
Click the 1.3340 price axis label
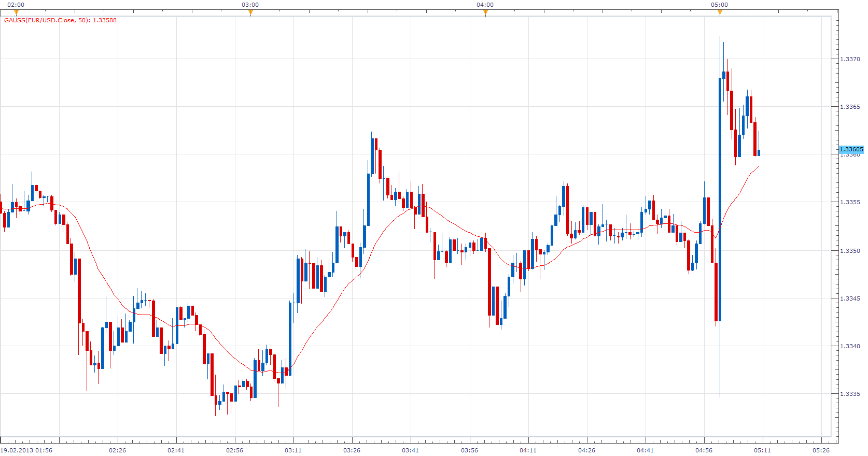pyautogui.click(x=850, y=346)
